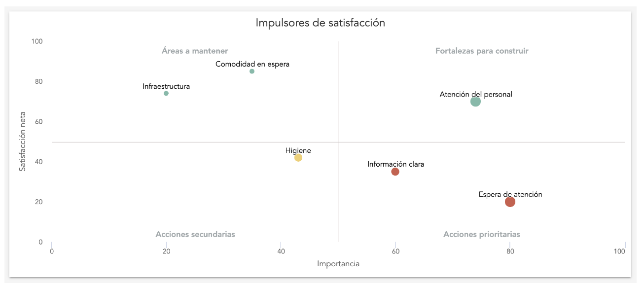Click the Satisfacción neta y-axis title
644x283 pixels.
pos(22,141)
